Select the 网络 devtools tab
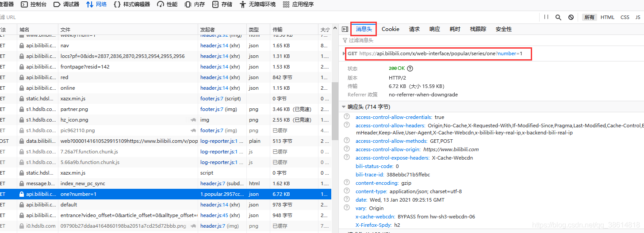The height and width of the screenshot is (233, 644). pyautogui.click(x=96, y=4)
